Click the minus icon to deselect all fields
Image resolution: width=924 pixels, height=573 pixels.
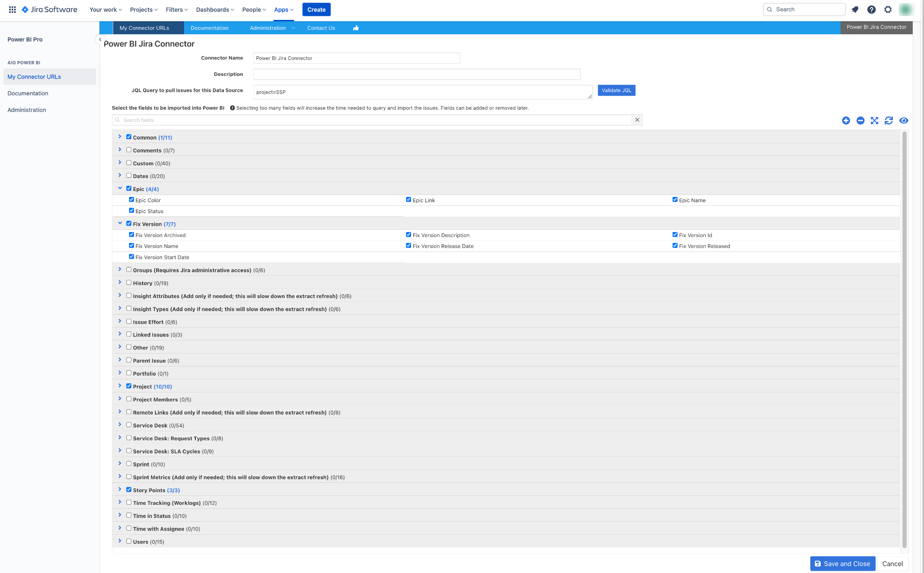(x=860, y=121)
